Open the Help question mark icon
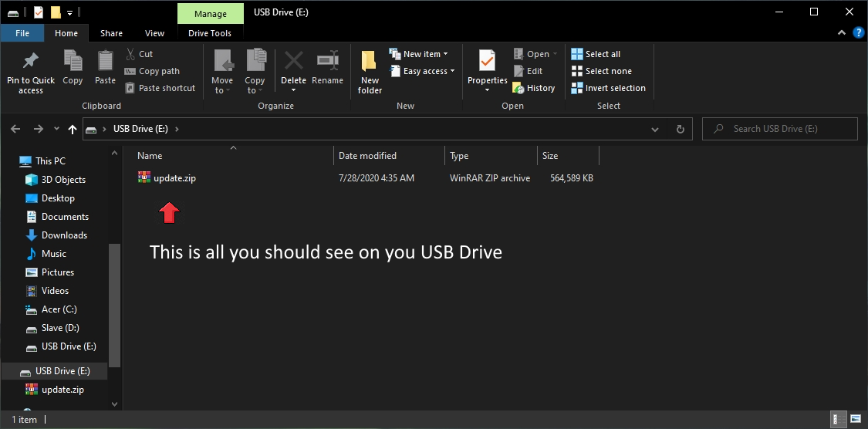This screenshot has width=868, height=429. (x=858, y=33)
